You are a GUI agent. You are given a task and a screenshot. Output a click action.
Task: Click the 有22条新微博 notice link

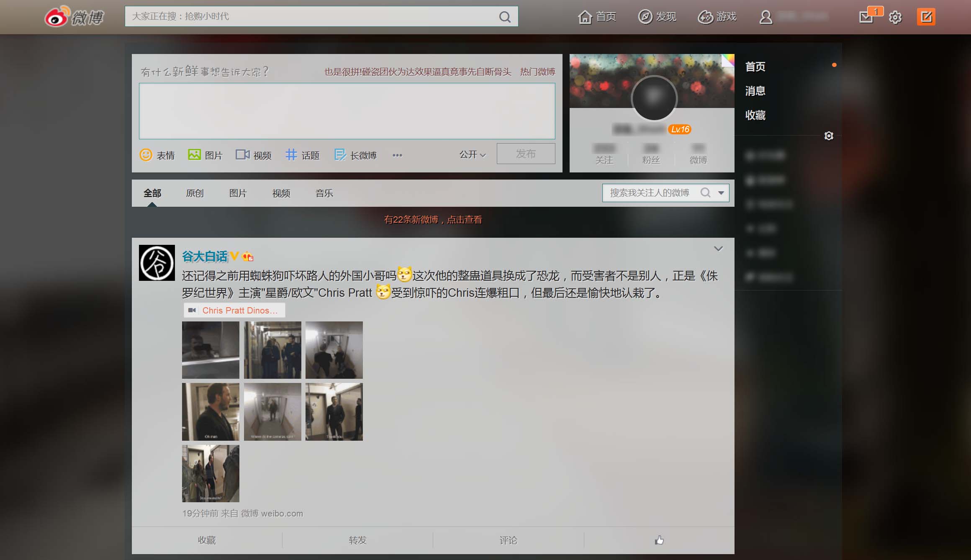433,220
